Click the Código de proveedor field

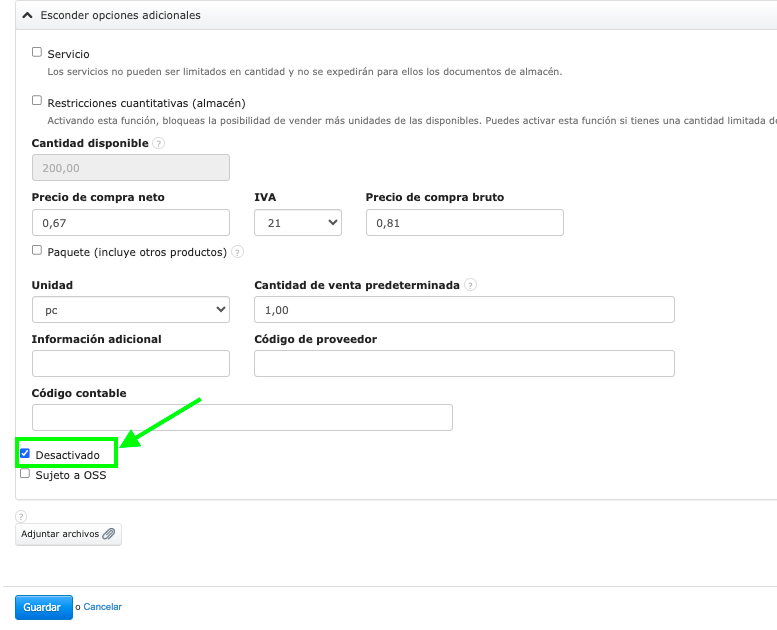(464, 364)
